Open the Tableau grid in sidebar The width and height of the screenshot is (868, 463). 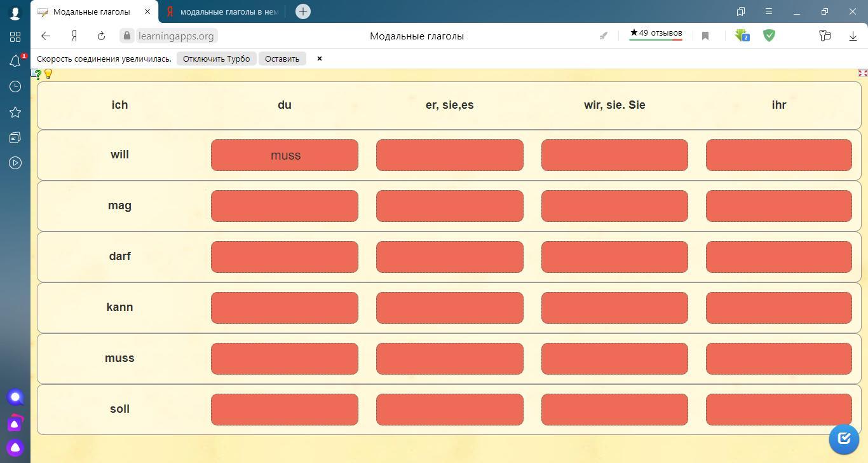click(x=15, y=36)
